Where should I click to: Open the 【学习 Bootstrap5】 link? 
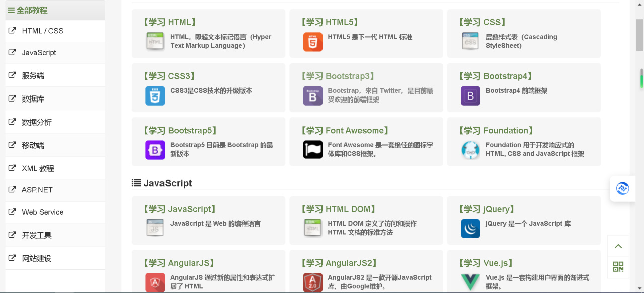[x=180, y=131]
